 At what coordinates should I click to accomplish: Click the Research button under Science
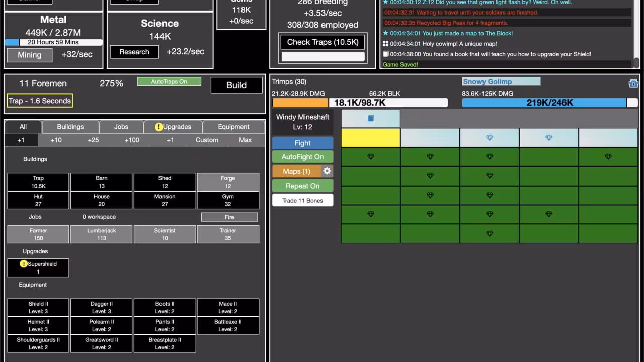[134, 52]
